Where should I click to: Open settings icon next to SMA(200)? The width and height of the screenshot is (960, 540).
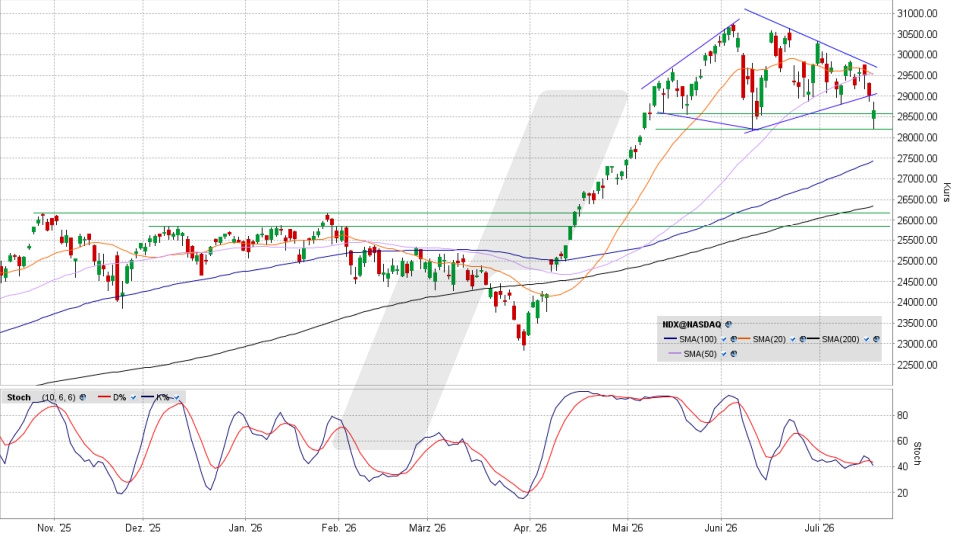click(876, 339)
